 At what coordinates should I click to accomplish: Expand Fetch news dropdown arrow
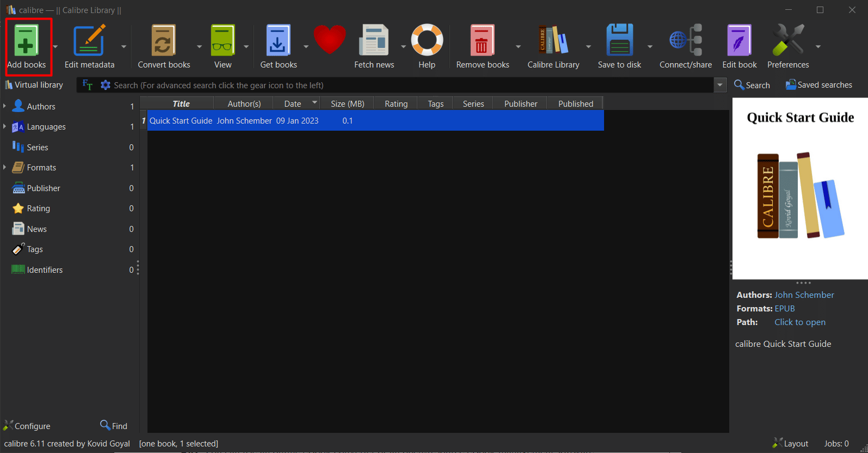coord(403,47)
